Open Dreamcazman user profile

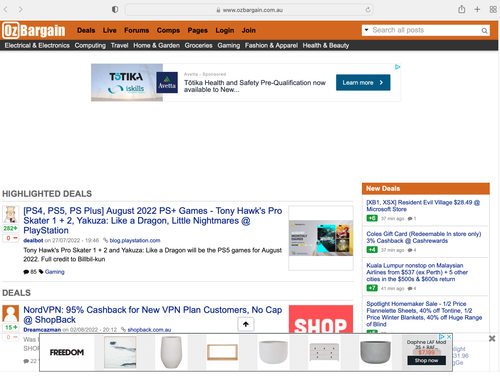tap(42, 330)
